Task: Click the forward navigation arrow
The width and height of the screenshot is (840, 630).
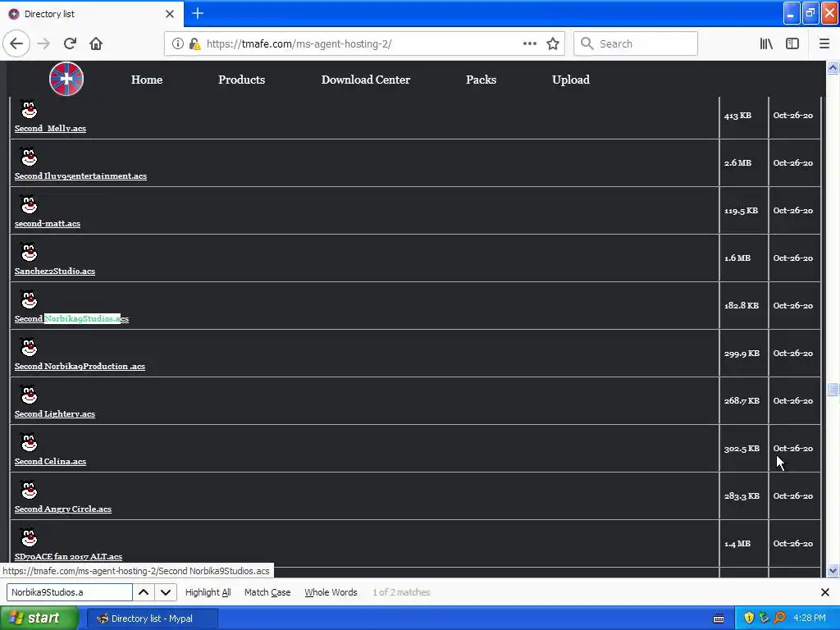Action: [43, 43]
